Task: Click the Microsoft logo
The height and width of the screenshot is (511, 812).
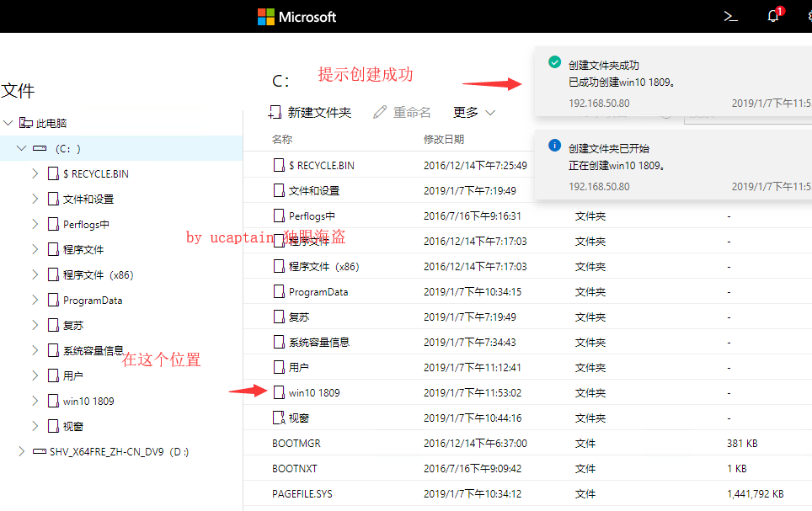Action: (296, 17)
